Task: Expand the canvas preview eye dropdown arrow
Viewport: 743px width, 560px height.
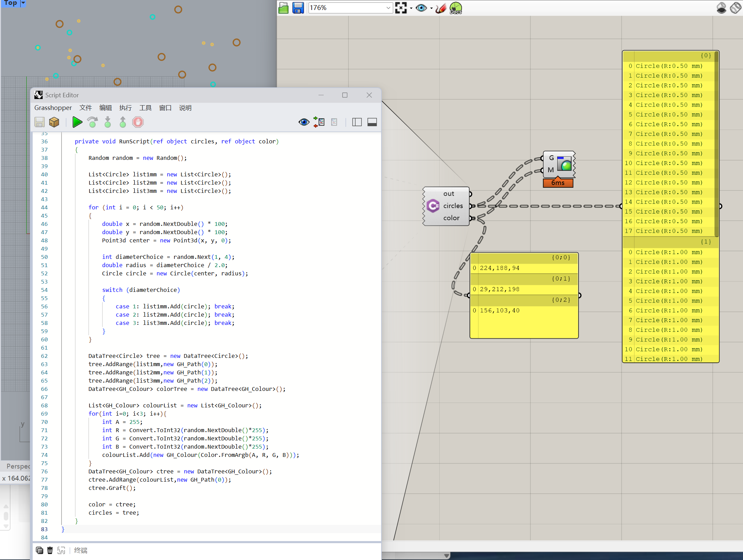Action: [x=431, y=8]
